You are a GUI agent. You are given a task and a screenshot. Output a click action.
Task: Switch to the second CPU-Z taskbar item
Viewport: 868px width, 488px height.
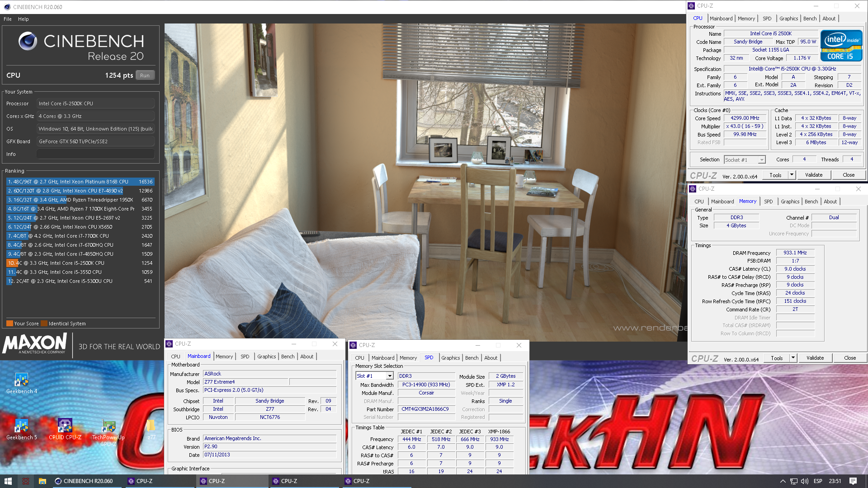pos(231,481)
